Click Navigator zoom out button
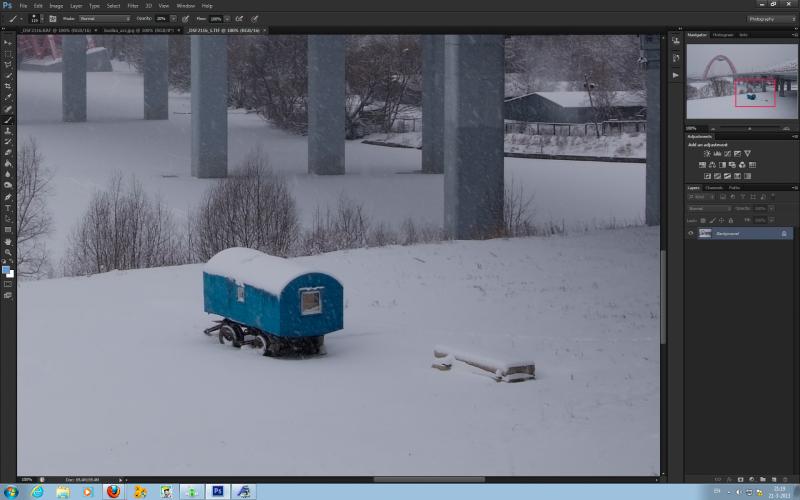This screenshot has width=800, height=500. coord(713,129)
